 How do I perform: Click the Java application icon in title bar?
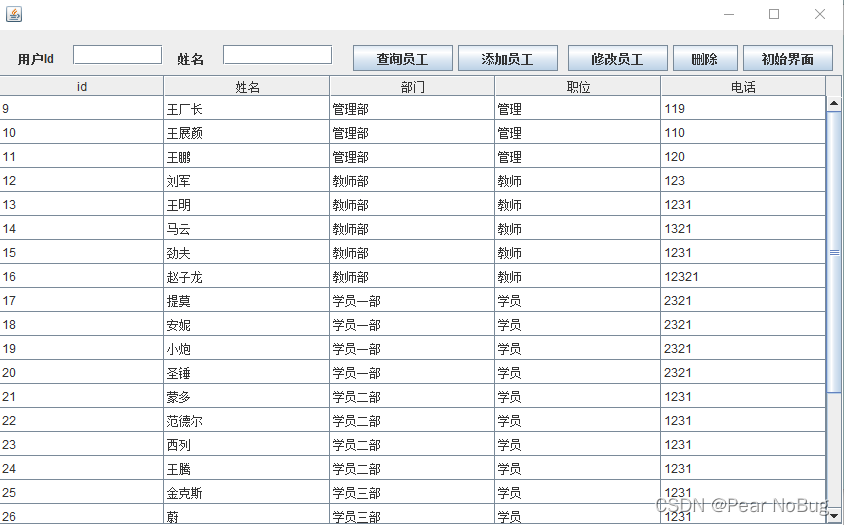pos(14,14)
